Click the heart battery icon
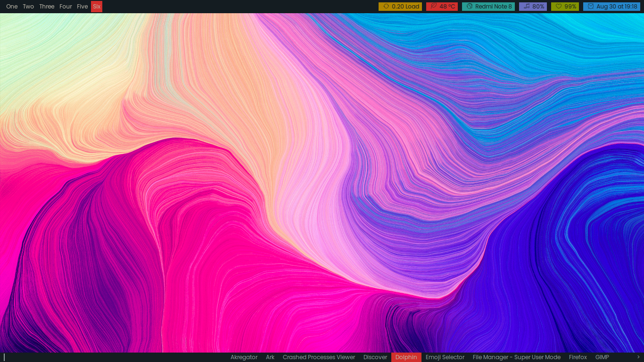The height and width of the screenshot is (362, 644). pos(559,7)
